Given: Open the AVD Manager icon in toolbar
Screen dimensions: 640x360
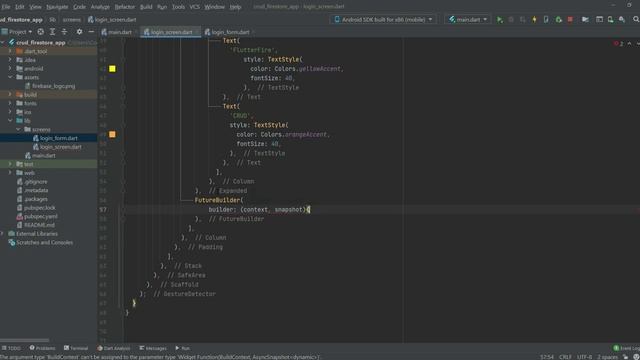Looking at the screenshot, I should [611, 20].
